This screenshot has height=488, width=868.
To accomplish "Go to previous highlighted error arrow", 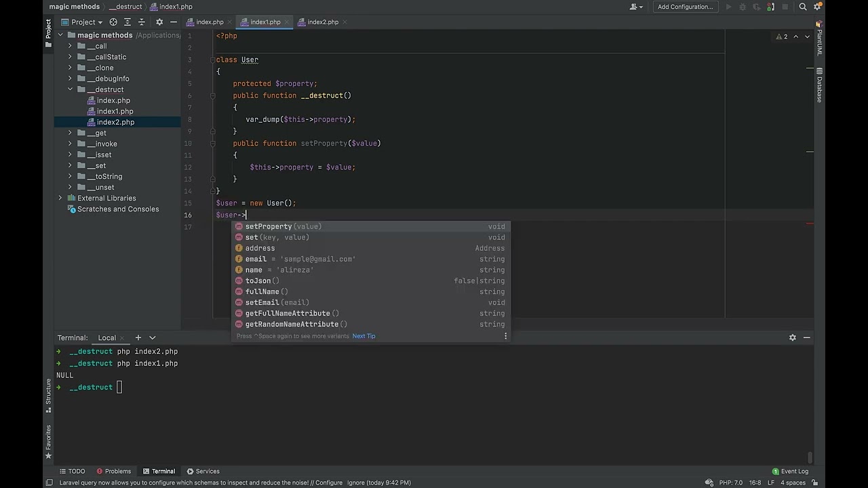I will point(796,37).
